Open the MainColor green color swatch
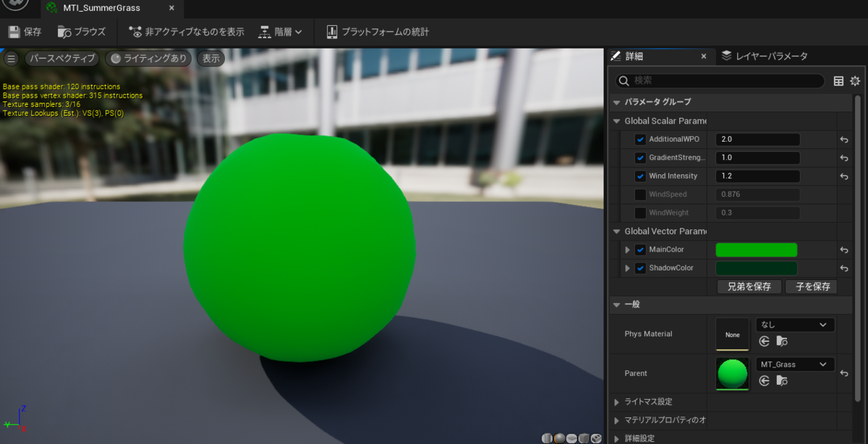 tap(757, 249)
